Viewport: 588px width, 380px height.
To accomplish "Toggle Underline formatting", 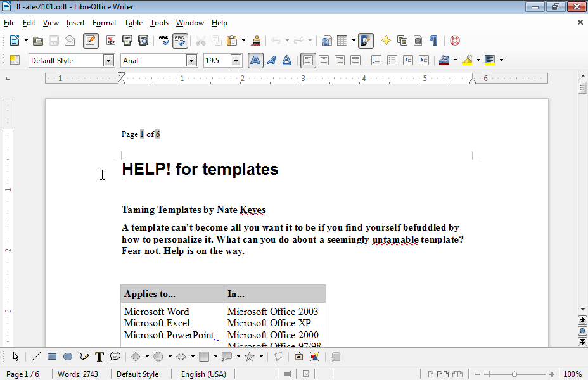I will [286, 60].
